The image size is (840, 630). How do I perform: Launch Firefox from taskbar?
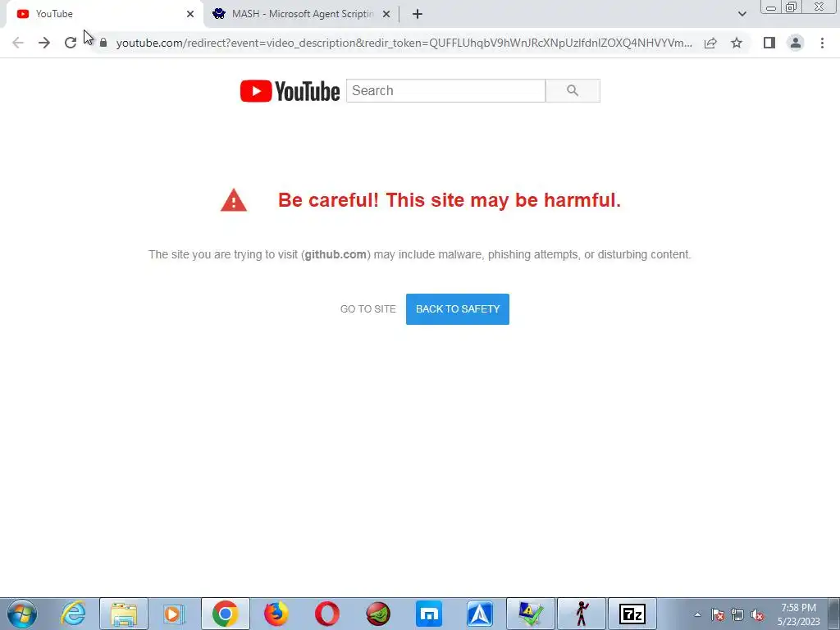click(276, 614)
